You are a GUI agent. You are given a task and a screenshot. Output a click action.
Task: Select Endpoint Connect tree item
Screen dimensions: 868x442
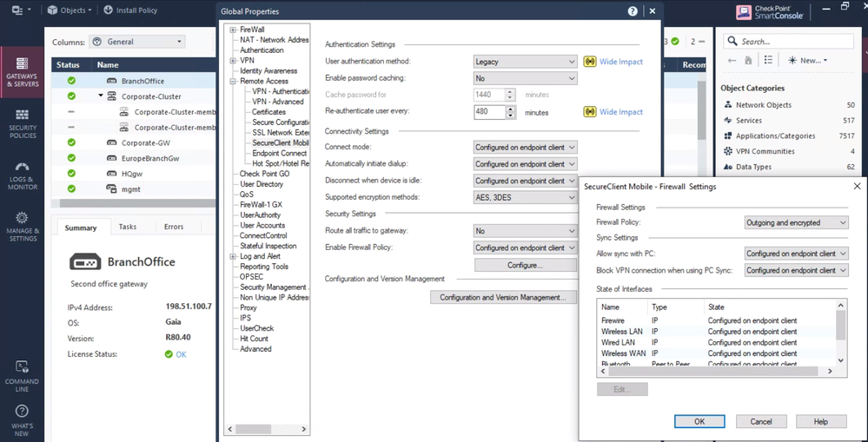pyautogui.click(x=280, y=153)
